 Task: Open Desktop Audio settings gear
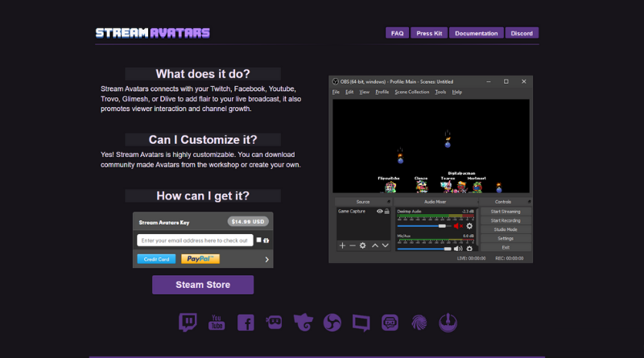point(469,226)
